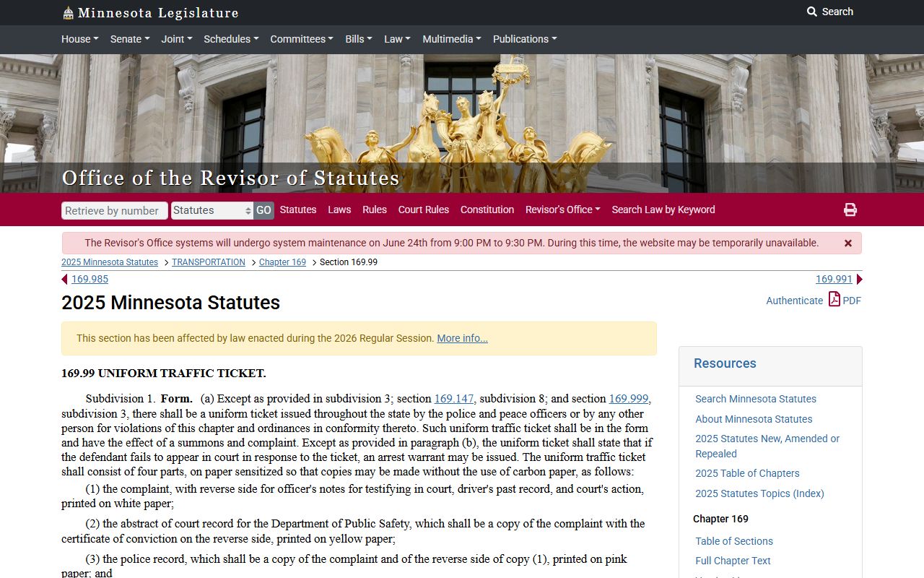Open 2025 Table of Chapters
The height and width of the screenshot is (578, 924).
click(x=747, y=473)
